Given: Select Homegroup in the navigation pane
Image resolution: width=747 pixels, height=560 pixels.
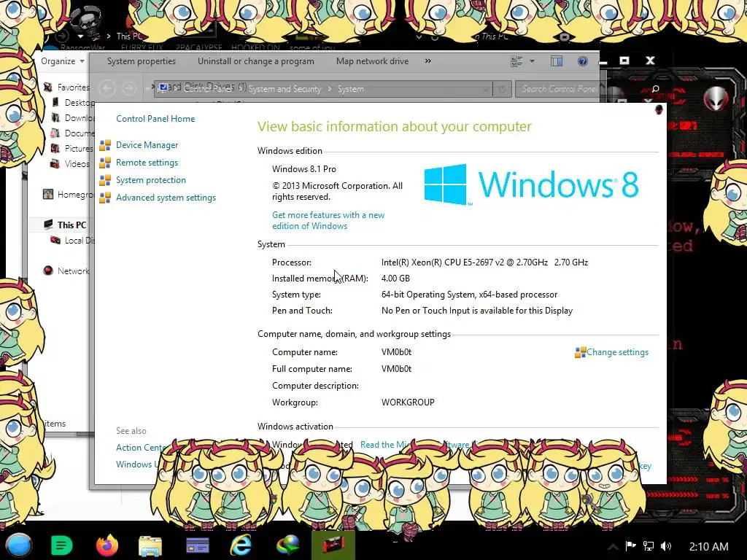Looking at the screenshot, I should 75,195.
